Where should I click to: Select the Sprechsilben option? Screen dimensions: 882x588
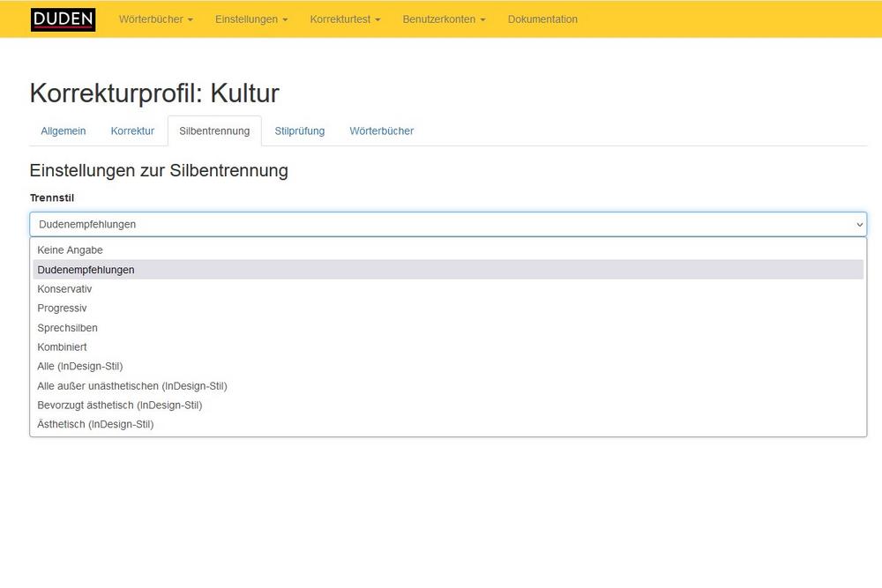coord(448,328)
